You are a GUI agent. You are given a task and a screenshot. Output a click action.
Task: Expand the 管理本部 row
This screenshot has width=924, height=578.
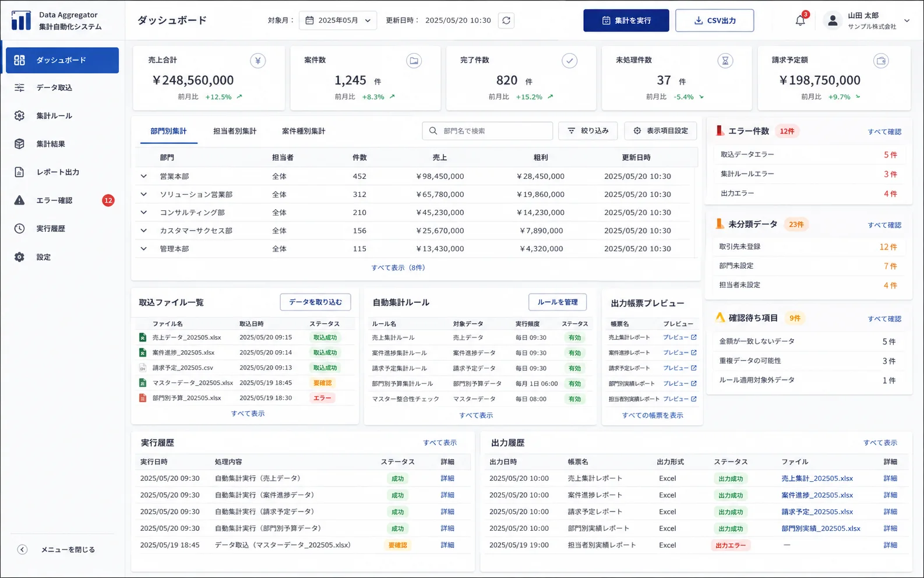tap(144, 248)
